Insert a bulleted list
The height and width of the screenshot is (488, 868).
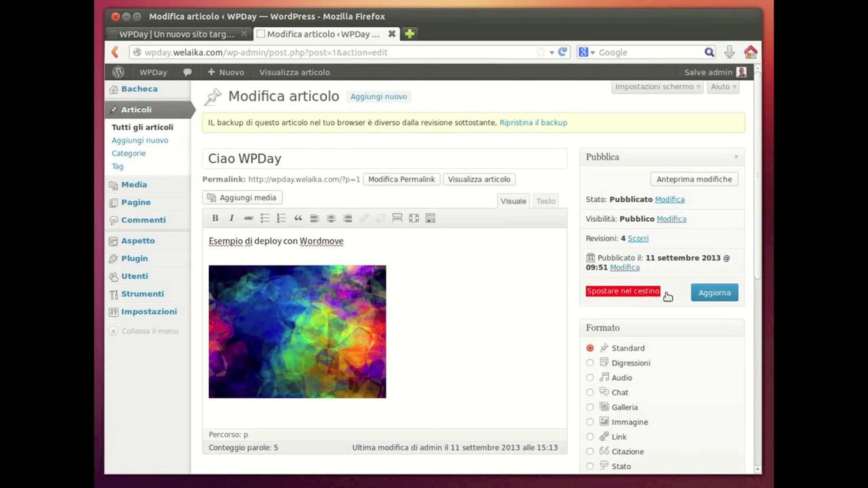pyautogui.click(x=265, y=218)
